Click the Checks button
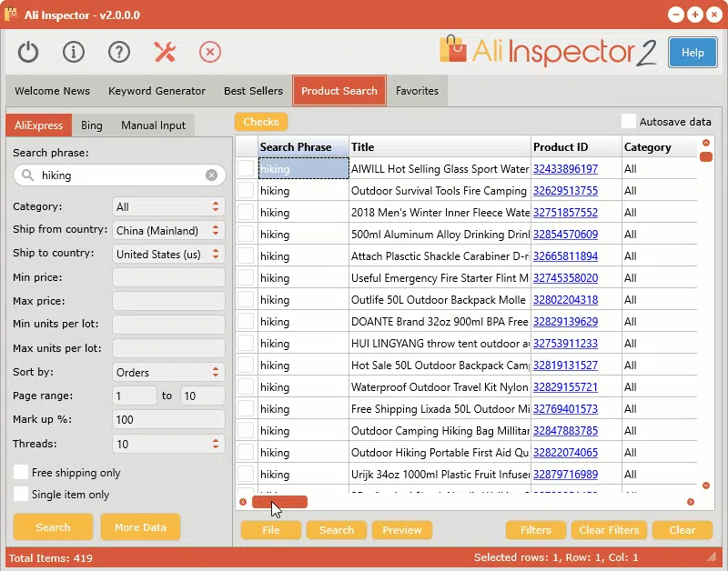728x571 pixels. (x=261, y=122)
